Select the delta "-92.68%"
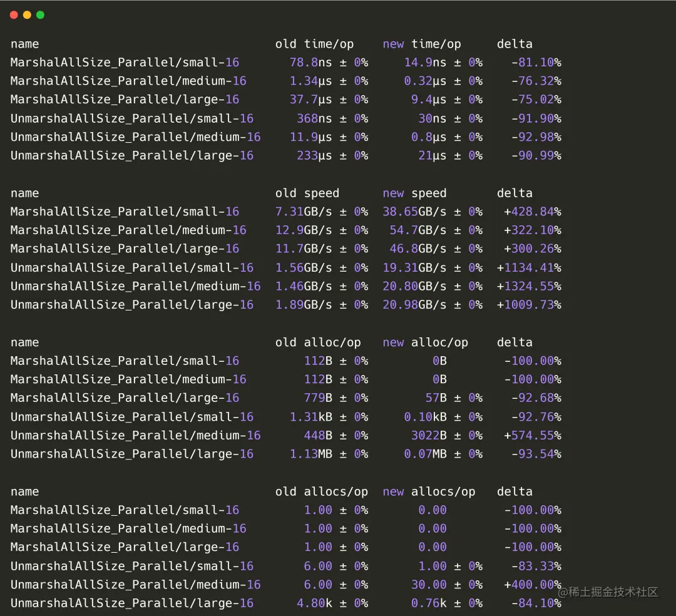The width and height of the screenshot is (676, 616). [x=536, y=398]
